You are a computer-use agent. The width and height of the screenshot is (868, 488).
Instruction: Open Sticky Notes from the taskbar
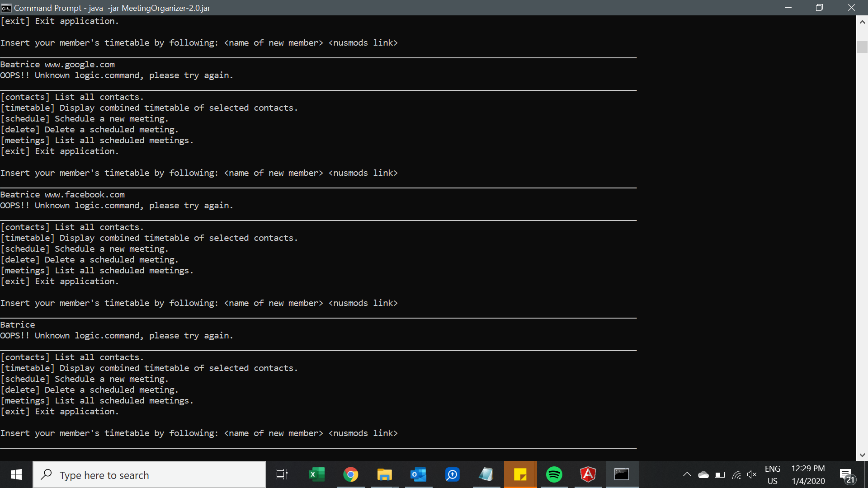(x=520, y=474)
